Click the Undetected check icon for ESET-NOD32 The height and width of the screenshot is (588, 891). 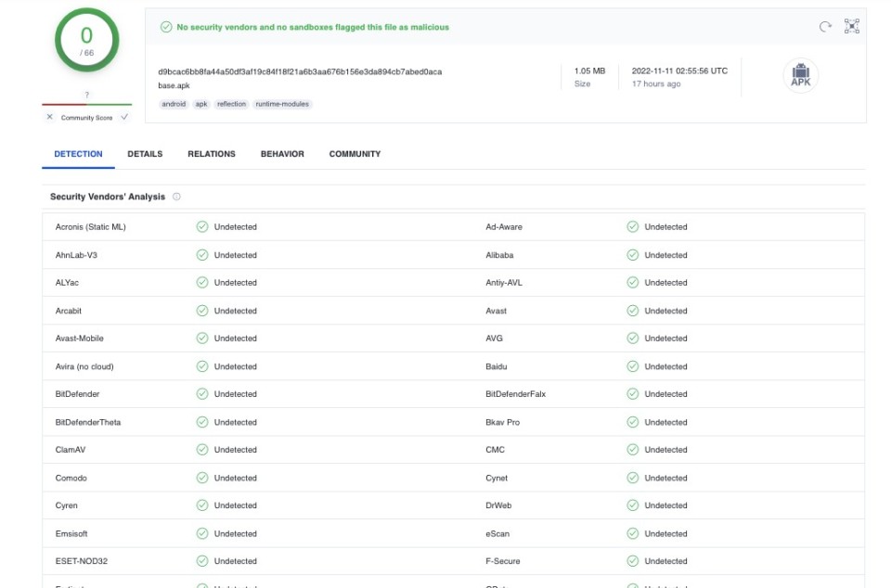(x=202, y=561)
